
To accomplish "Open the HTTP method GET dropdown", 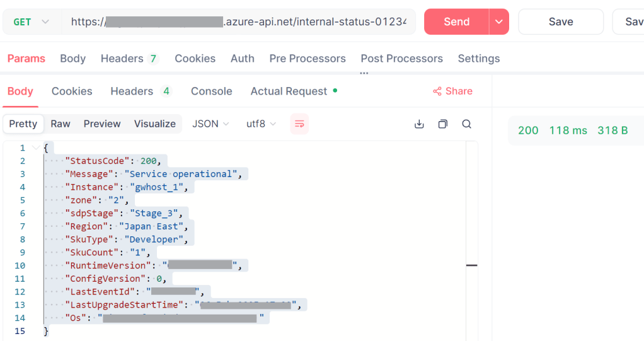I will click(31, 22).
